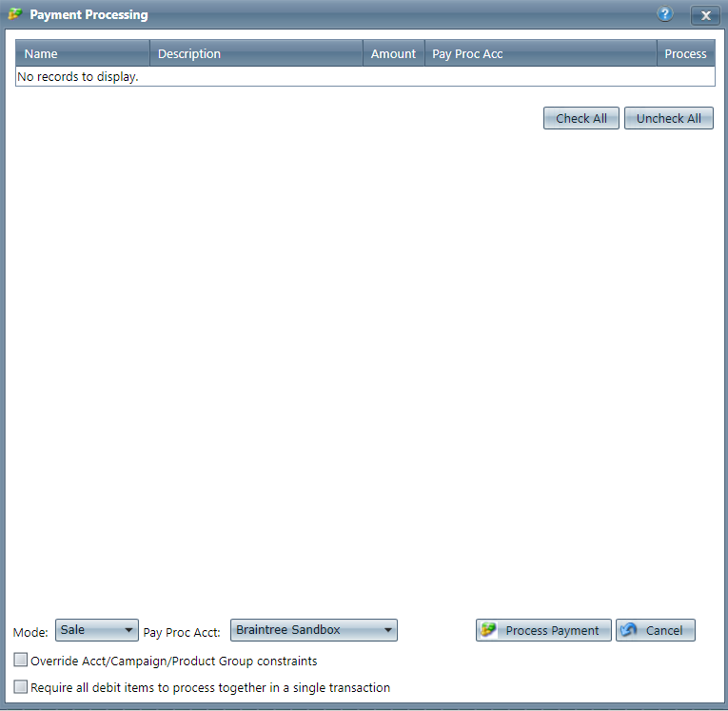Open the help question mark icon
The height and width of the screenshot is (711, 728).
(x=665, y=14)
